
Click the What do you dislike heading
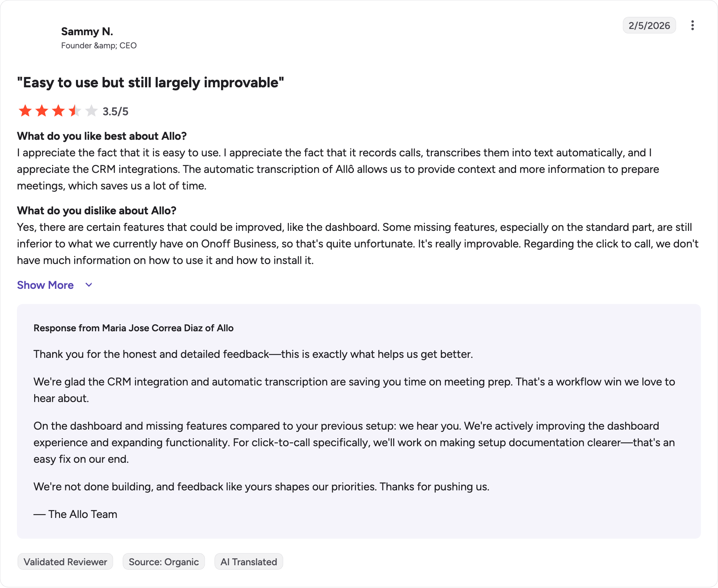(x=97, y=210)
